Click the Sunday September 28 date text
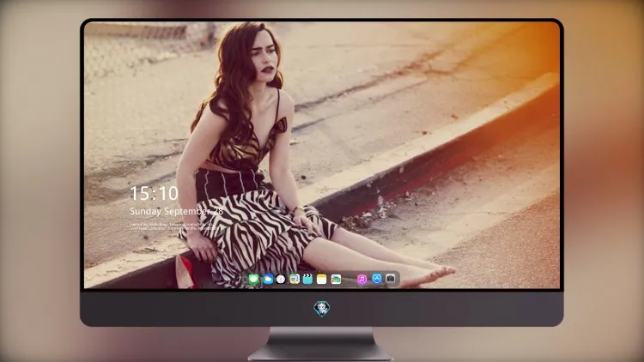 177,211
